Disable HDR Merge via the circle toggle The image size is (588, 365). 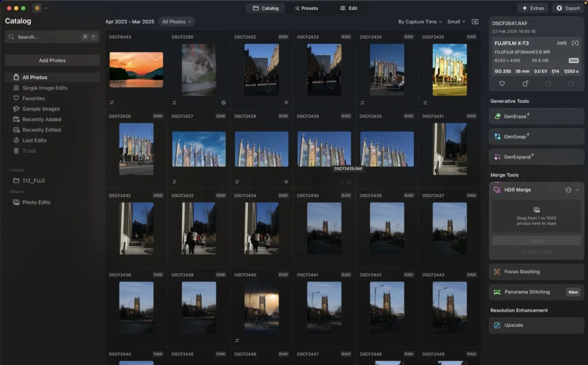click(x=568, y=190)
